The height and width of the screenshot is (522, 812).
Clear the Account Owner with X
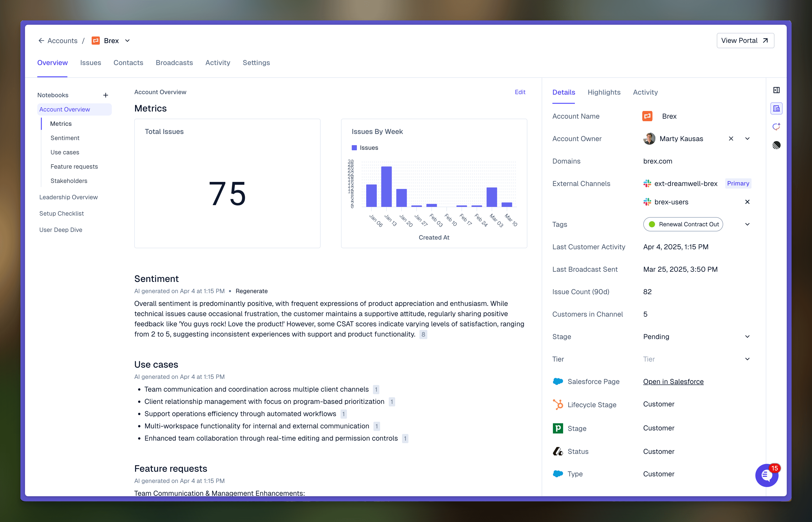pos(731,139)
